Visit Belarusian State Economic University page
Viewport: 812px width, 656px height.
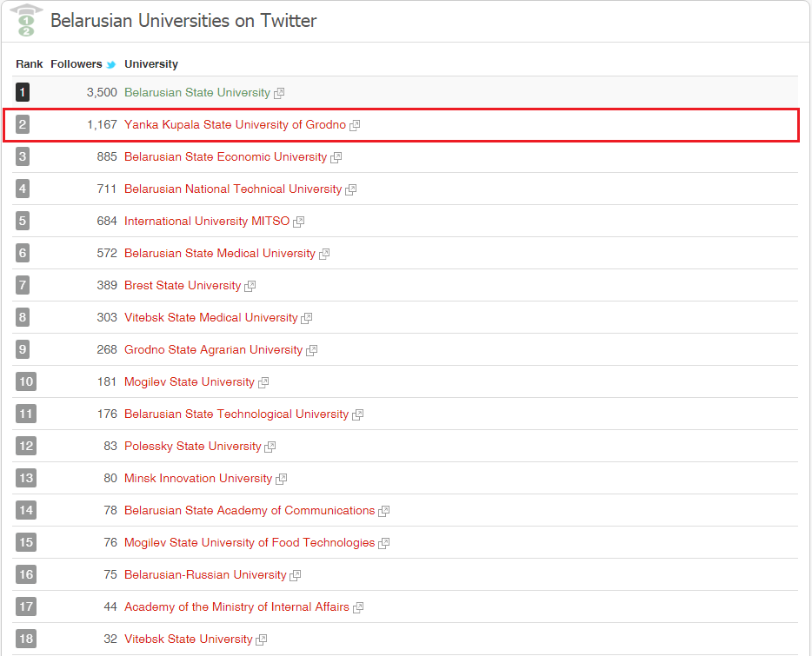coord(226,157)
